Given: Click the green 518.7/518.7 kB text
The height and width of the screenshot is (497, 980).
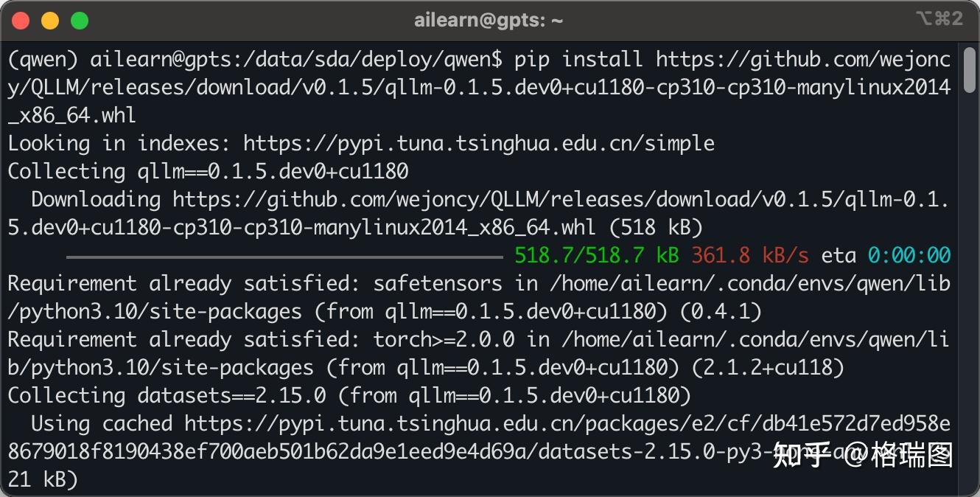Looking at the screenshot, I should [596, 256].
